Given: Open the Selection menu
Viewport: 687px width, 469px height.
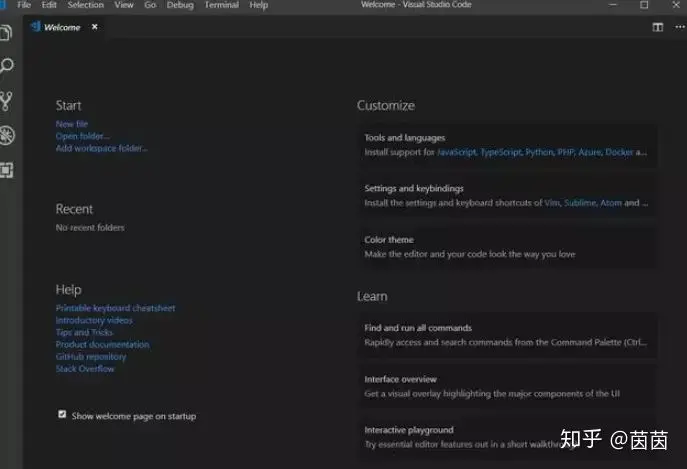Looking at the screenshot, I should (85, 5).
